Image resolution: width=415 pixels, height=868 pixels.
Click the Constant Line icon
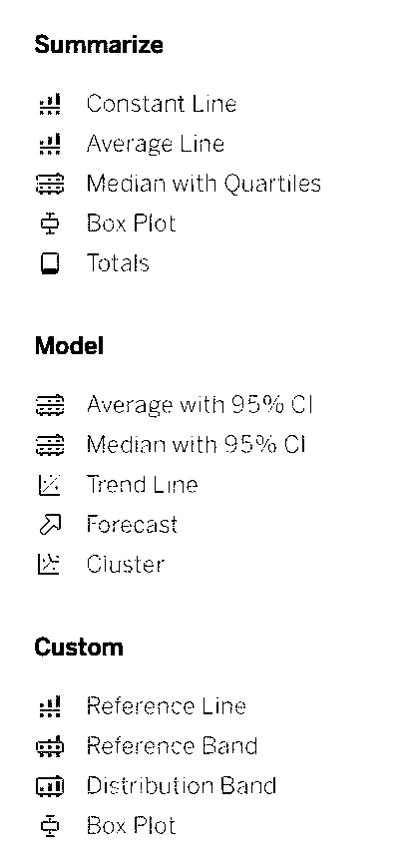tap(50, 104)
